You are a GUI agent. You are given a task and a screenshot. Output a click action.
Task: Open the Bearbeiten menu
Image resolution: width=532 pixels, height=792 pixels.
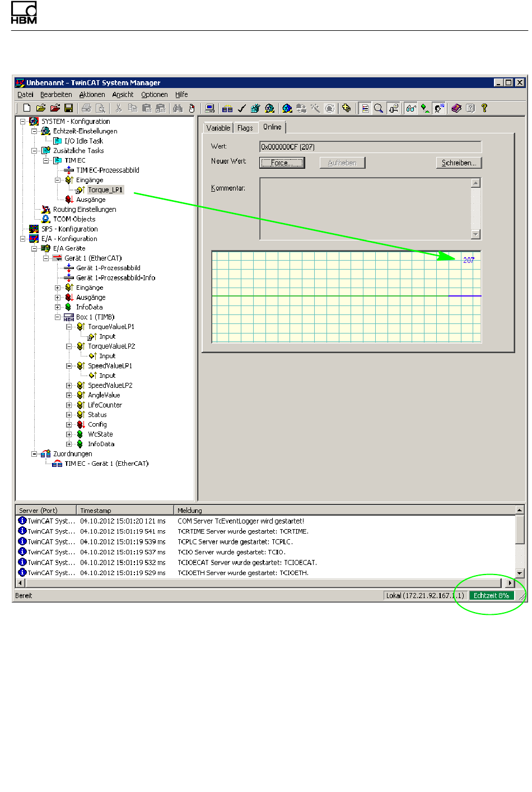pyautogui.click(x=56, y=95)
